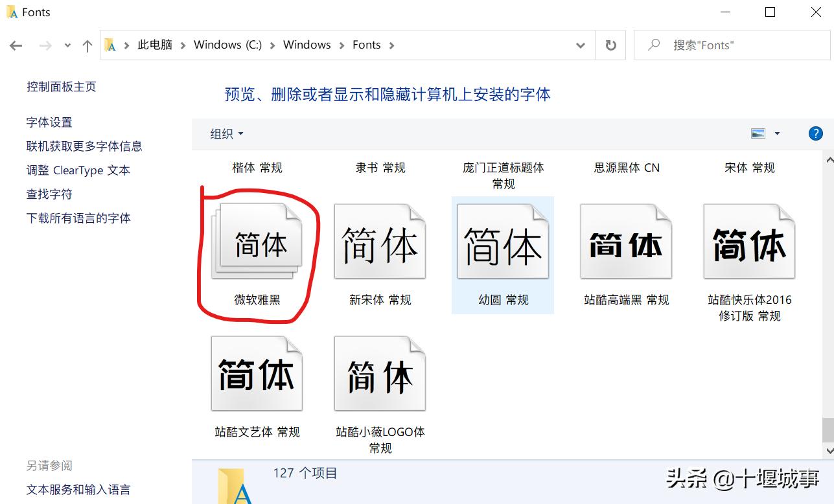The height and width of the screenshot is (504, 834).
Task: Click the Fonts folder icon in address bar
Action: [x=111, y=45]
